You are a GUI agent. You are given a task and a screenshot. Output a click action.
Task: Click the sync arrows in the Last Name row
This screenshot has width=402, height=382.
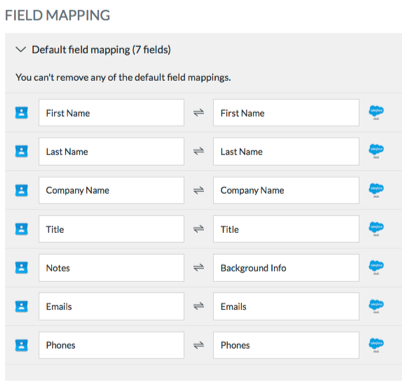tap(199, 152)
